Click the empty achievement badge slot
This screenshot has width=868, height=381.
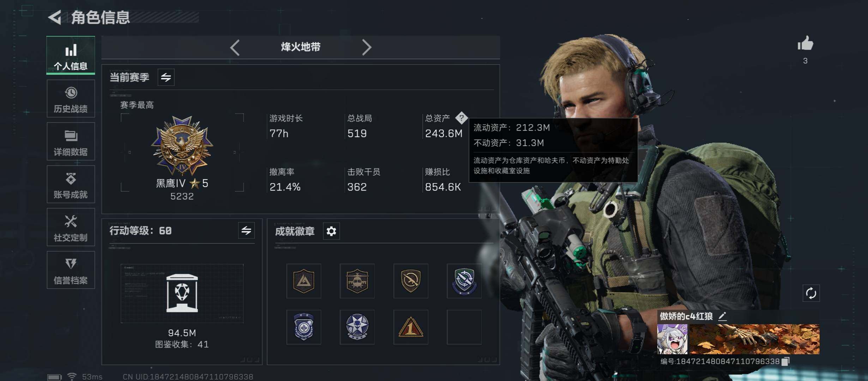(464, 327)
